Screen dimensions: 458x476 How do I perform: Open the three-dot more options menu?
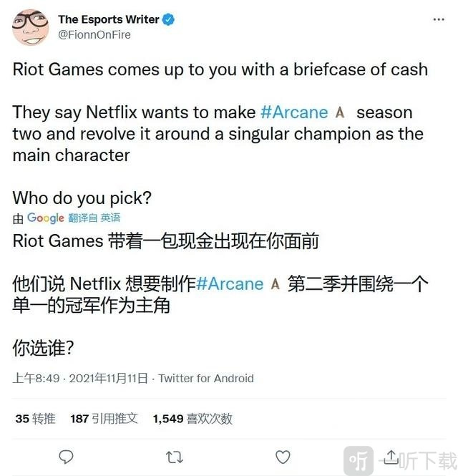click(439, 19)
